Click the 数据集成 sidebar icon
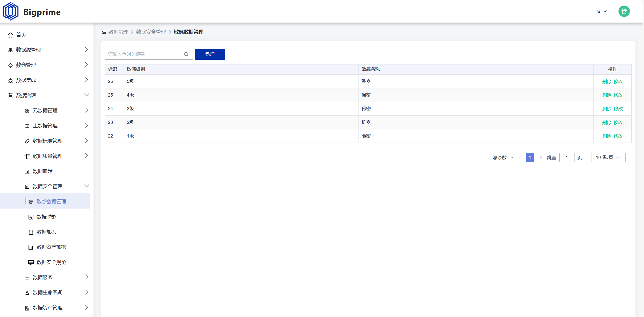This screenshot has width=644, height=317. click(x=10, y=80)
